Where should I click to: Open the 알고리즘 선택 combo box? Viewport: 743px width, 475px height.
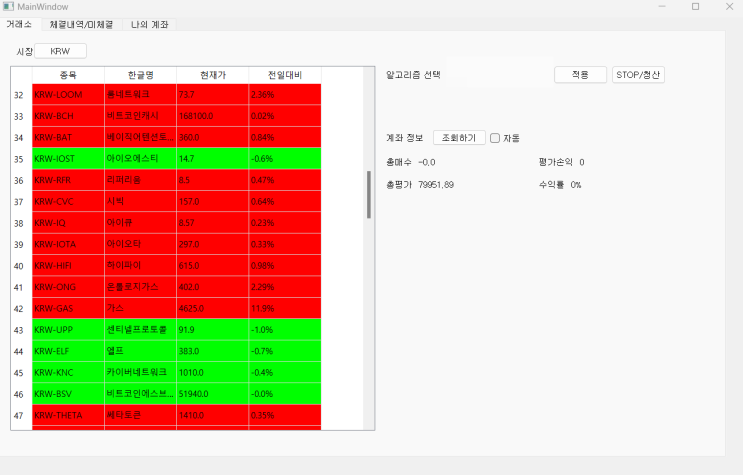[497, 74]
